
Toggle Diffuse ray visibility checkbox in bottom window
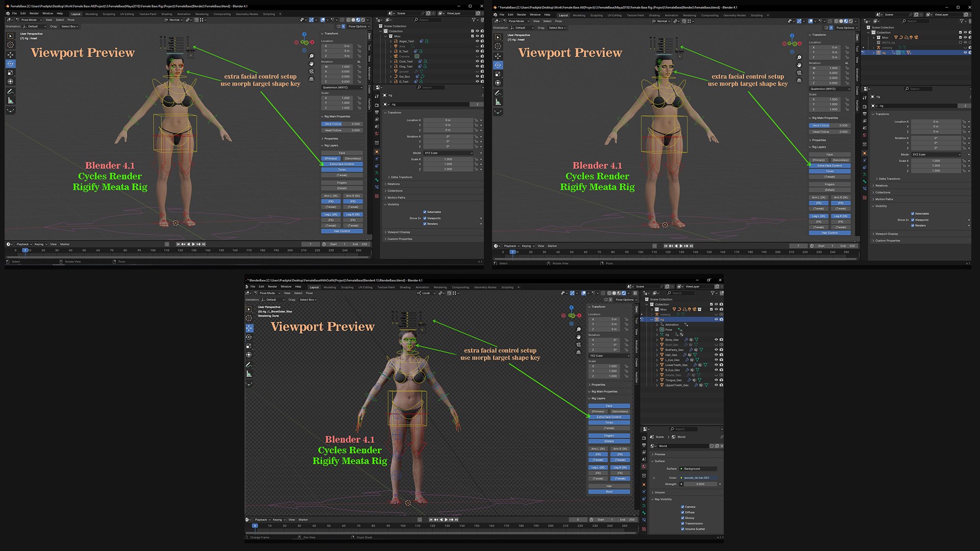tap(682, 512)
